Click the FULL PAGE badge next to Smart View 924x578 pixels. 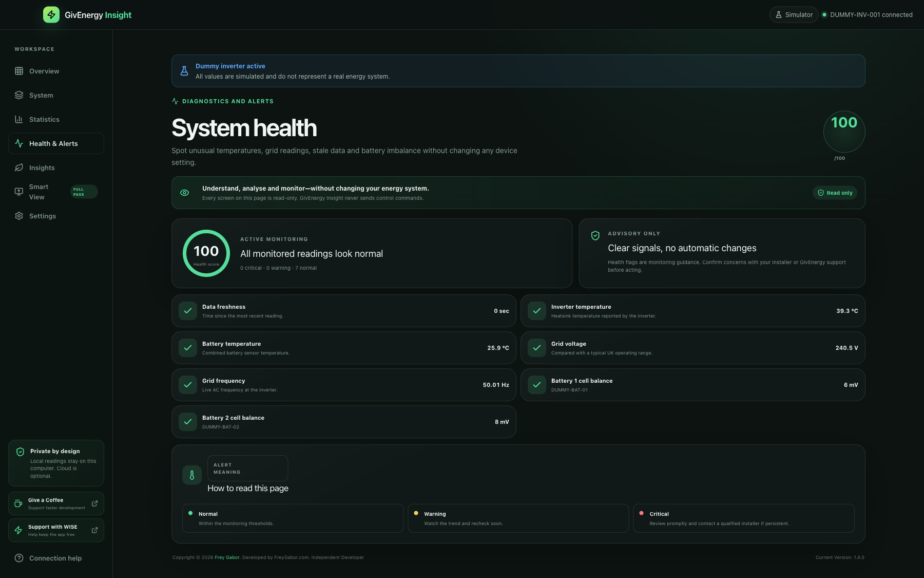tap(84, 192)
